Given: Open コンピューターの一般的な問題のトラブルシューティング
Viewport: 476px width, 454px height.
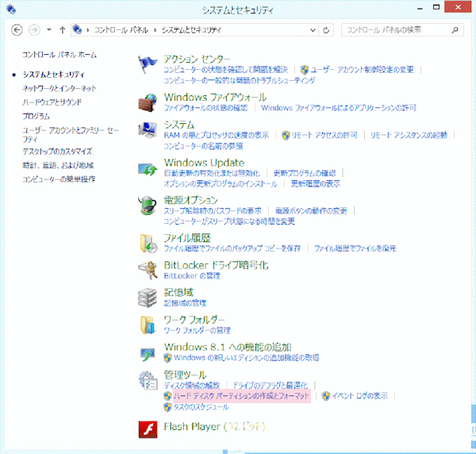Looking at the screenshot, I should point(240,80).
